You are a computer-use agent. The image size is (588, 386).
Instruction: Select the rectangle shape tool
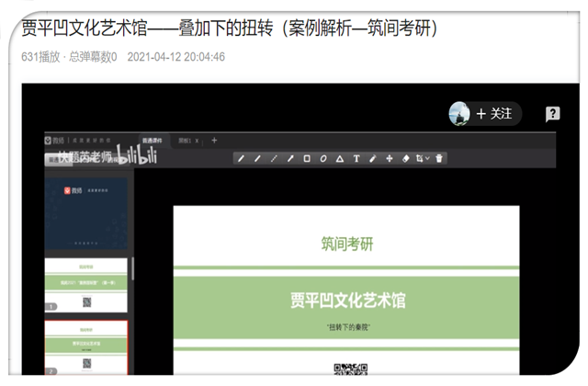(307, 158)
